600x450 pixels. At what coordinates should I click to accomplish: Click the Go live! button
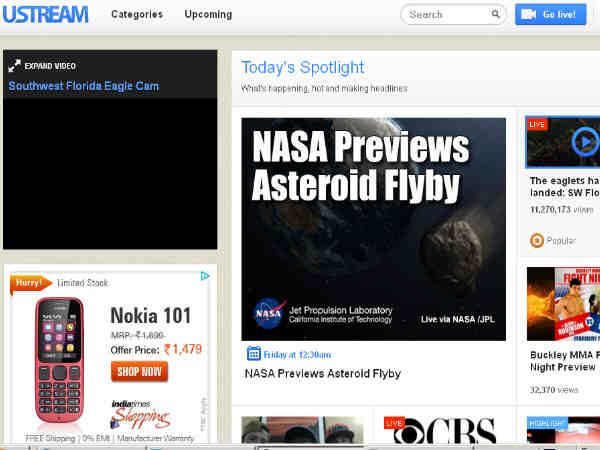pyautogui.click(x=551, y=15)
